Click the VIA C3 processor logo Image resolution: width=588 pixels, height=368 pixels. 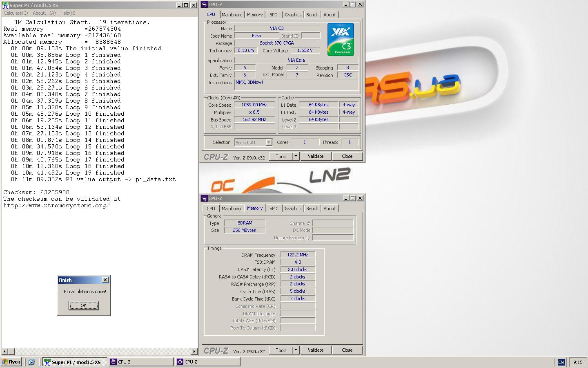coord(341,39)
